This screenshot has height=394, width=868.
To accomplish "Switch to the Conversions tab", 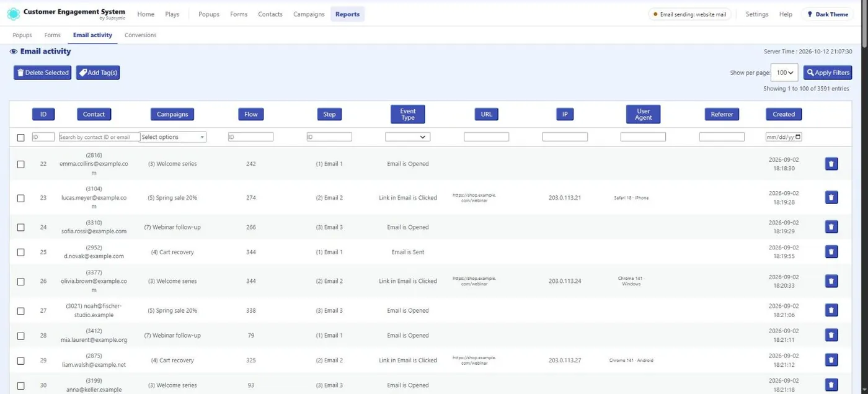I will (140, 35).
